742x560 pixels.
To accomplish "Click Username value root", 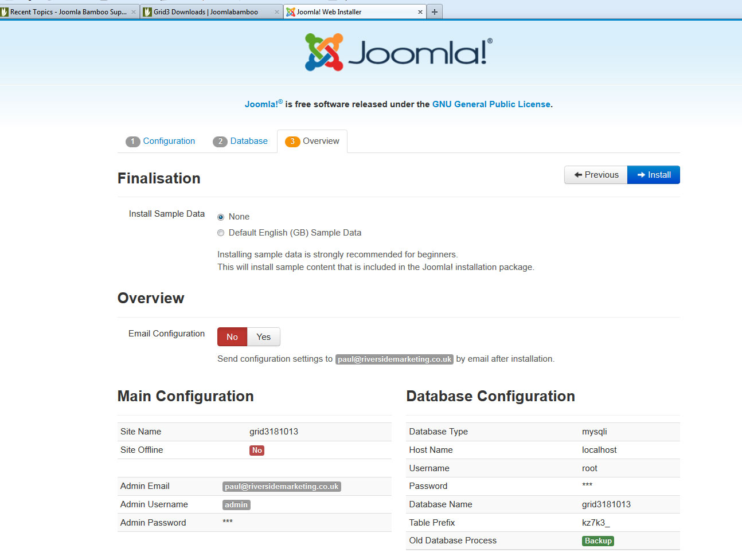I will pyautogui.click(x=589, y=468).
